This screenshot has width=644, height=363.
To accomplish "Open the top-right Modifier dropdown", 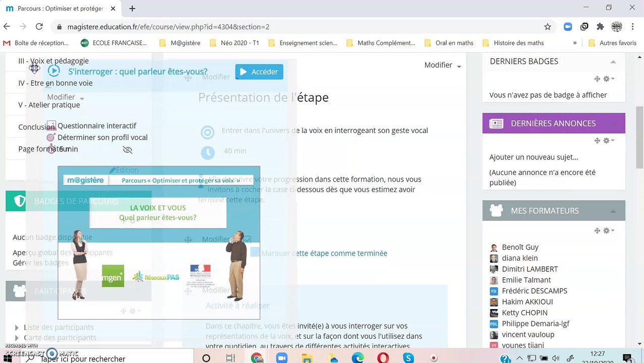I will [443, 65].
